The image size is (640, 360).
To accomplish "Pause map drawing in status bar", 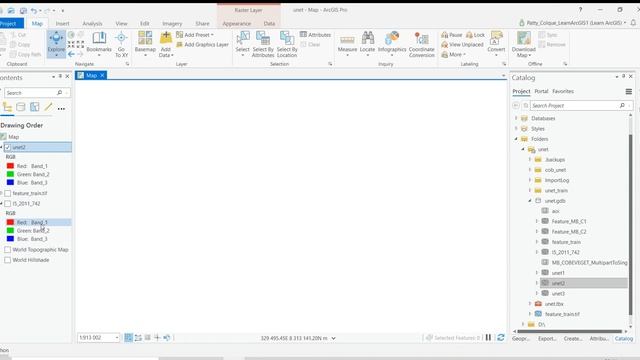I will click(488, 338).
